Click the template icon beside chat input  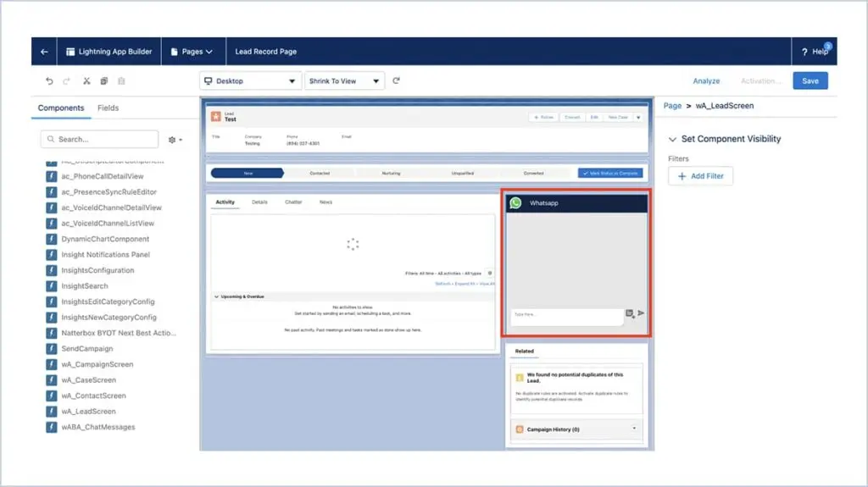[x=630, y=313]
